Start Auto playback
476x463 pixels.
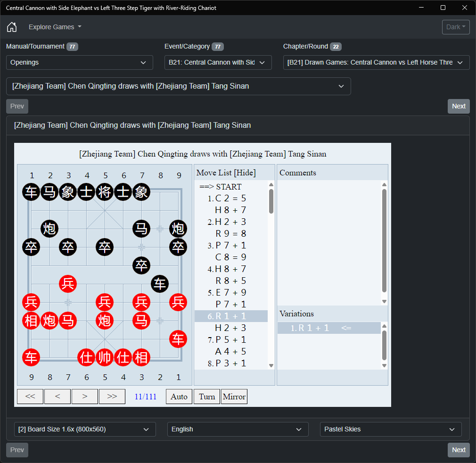[179, 397]
